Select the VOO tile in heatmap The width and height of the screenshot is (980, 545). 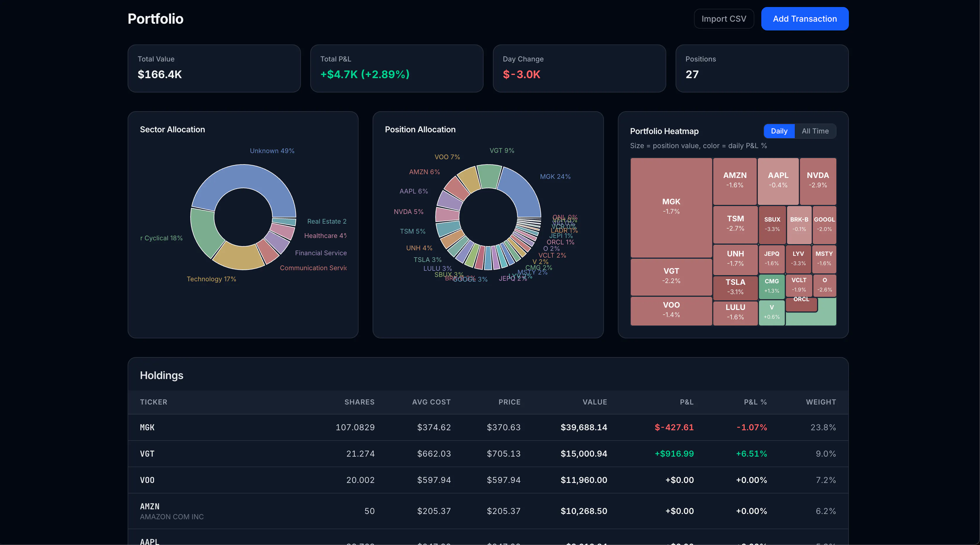pyautogui.click(x=671, y=311)
